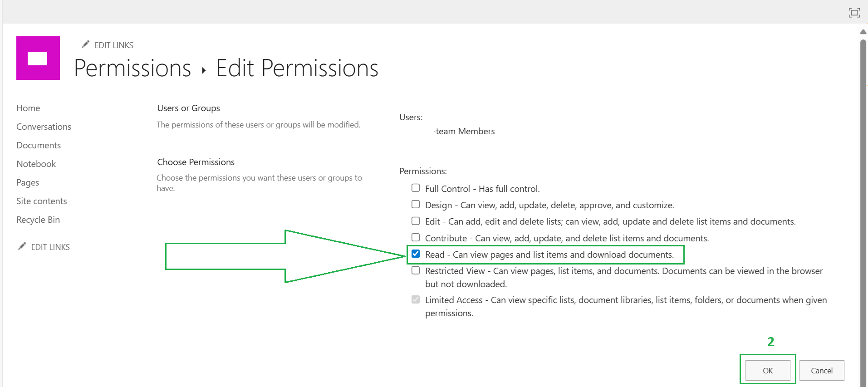Open Site contents link
The height and width of the screenshot is (387, 868).
42,201
